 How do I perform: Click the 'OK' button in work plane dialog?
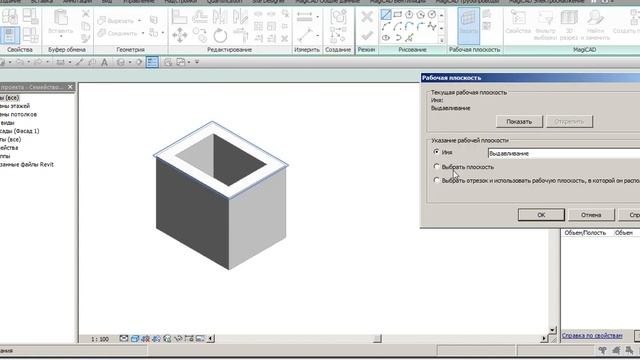541,215
